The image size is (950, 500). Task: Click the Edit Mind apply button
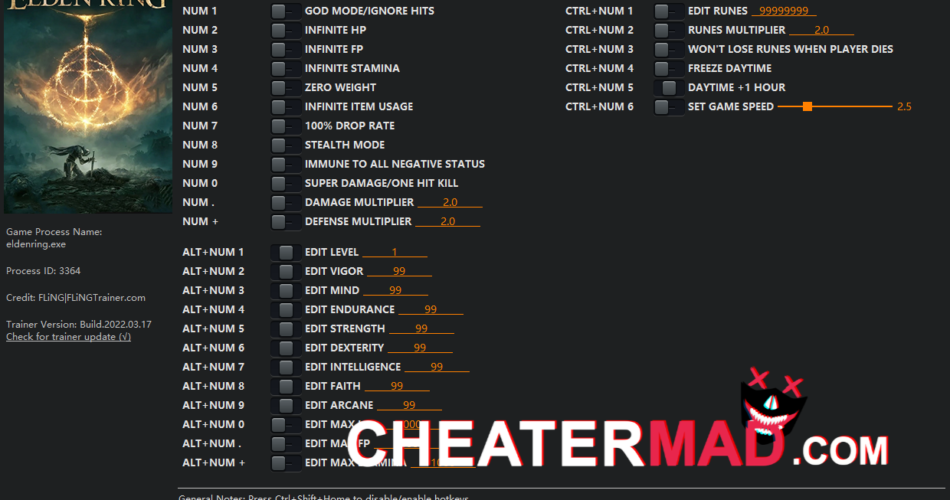pos(285,290)
